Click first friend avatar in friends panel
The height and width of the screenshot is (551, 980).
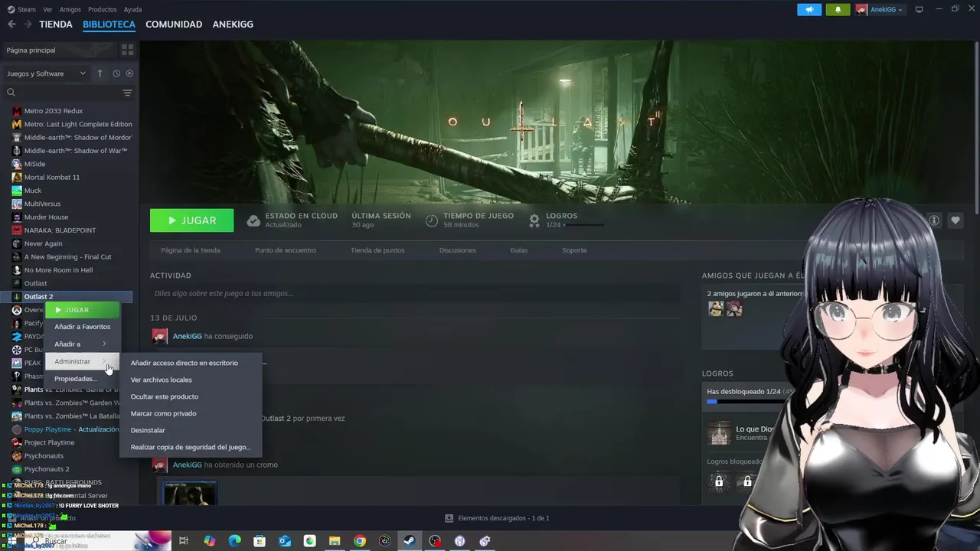pos(716,308)
